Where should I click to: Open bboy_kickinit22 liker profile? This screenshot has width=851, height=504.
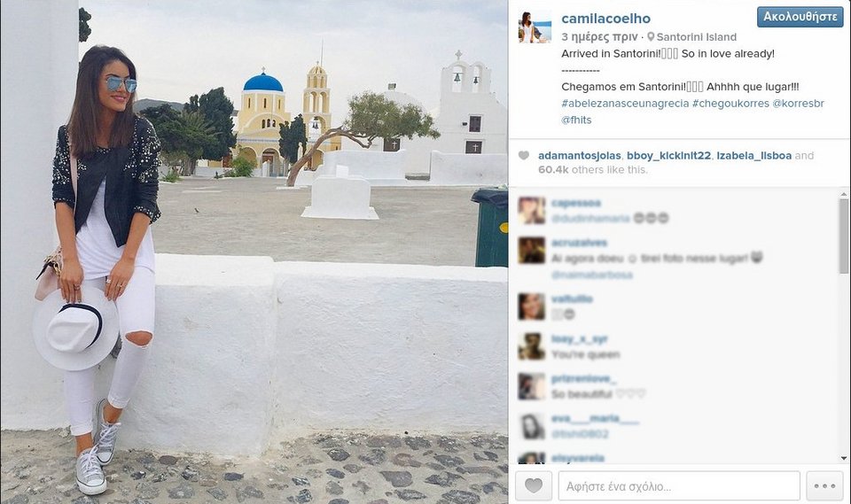[x=668, y=156]
